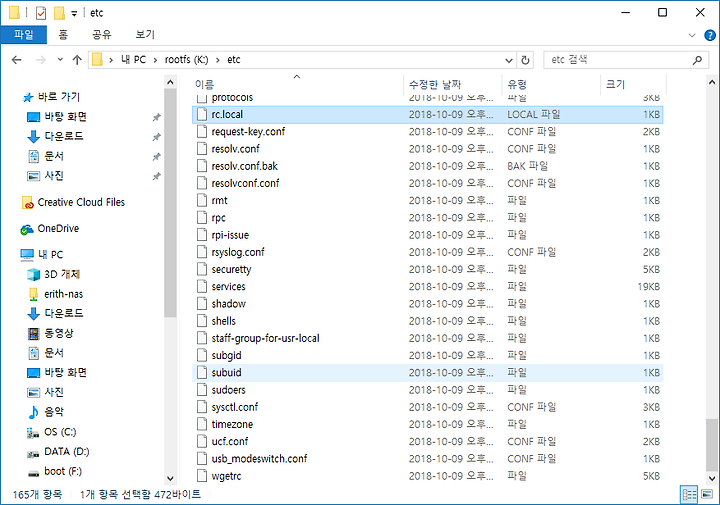The width and height of the screenshot is (720, 505).
Task: Open boot (F:) drive in sidebar
Action: [x=62, y=471]
